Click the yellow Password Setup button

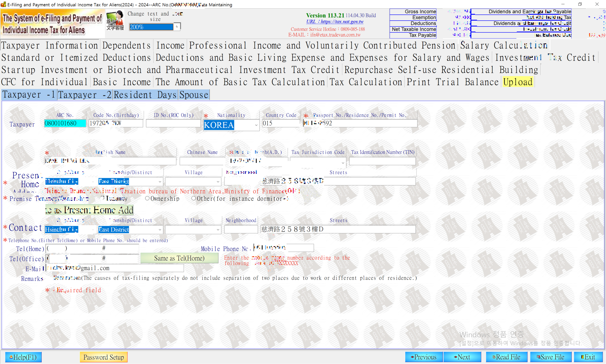[x=103, y=357]
